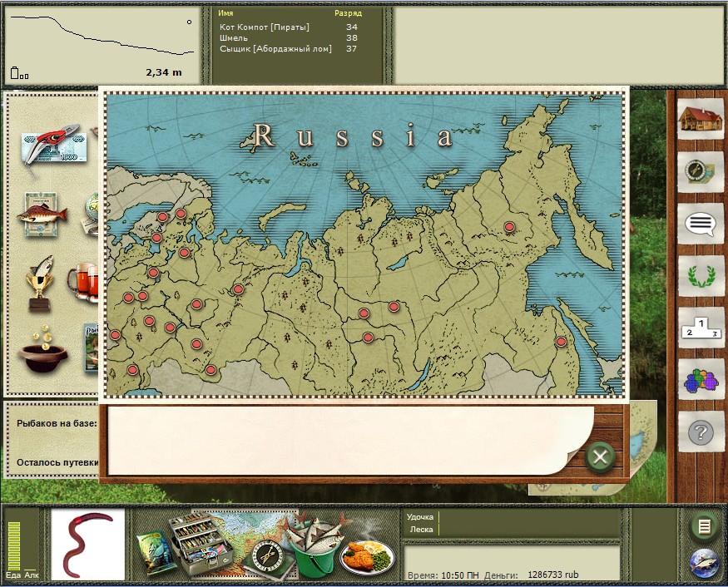Select player Шмель in the ranking list
This screenshot has height=587, width=728.
(x=234, y=38)
